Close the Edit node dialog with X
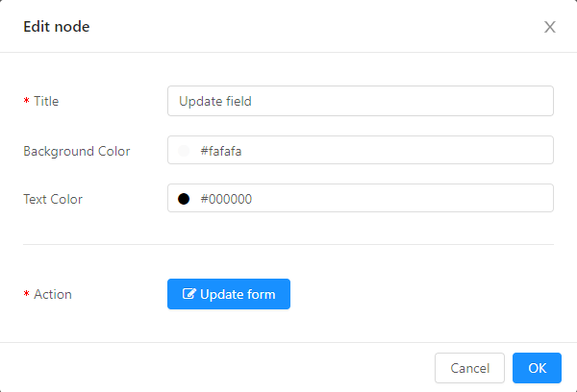 point(550,27)
